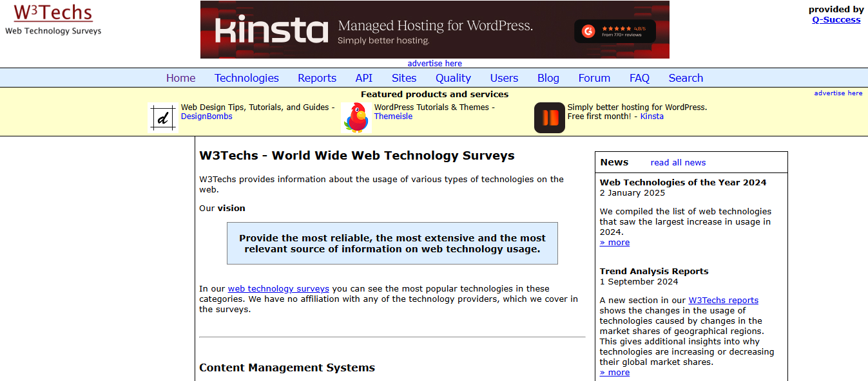Select Users in the navigation bar
Image resolution: width=868 pixels, height=381 pixels.
click(504, 78)
